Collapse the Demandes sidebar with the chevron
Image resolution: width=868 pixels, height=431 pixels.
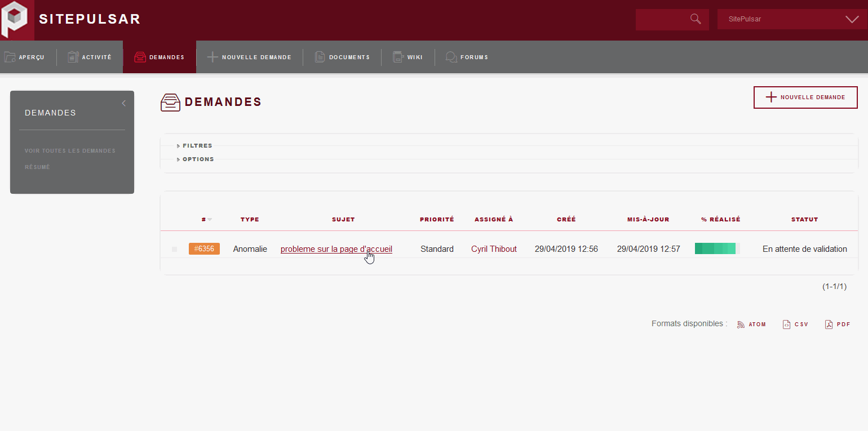(124, 103)
